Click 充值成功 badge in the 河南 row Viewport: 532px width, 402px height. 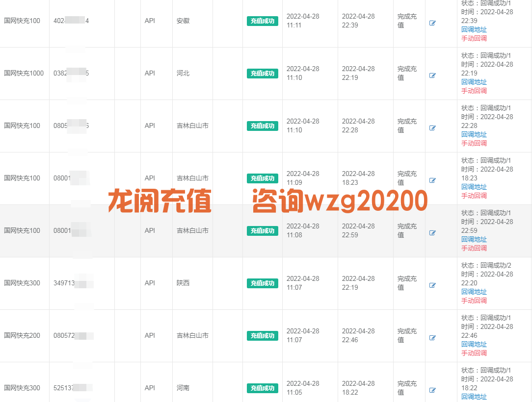pos(262,388)
